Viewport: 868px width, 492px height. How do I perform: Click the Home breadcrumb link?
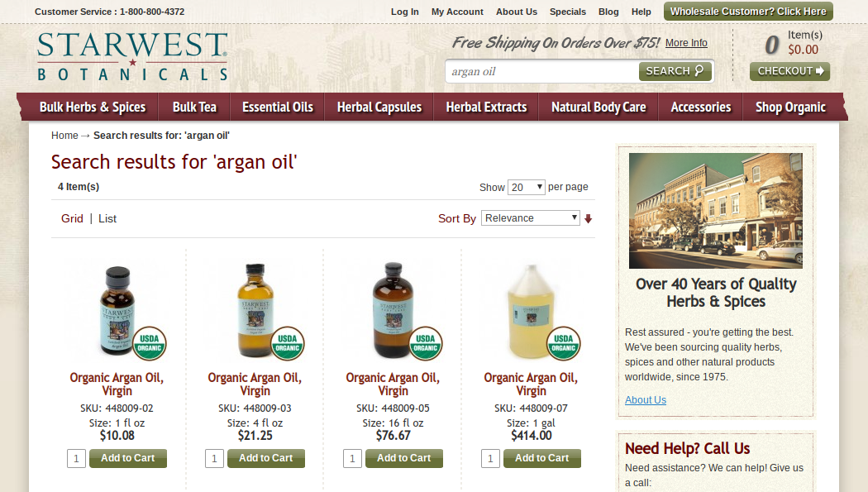pyautogui.click(x=64, y=136)
